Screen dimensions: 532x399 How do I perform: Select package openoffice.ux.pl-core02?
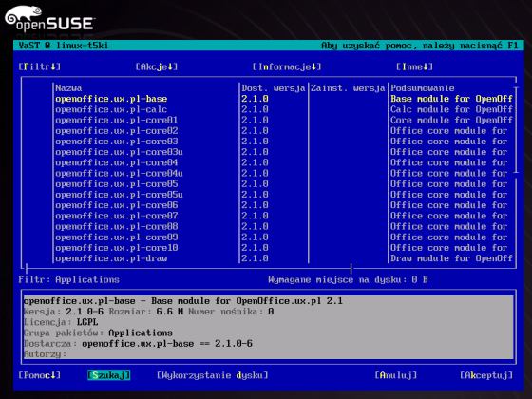116,131
